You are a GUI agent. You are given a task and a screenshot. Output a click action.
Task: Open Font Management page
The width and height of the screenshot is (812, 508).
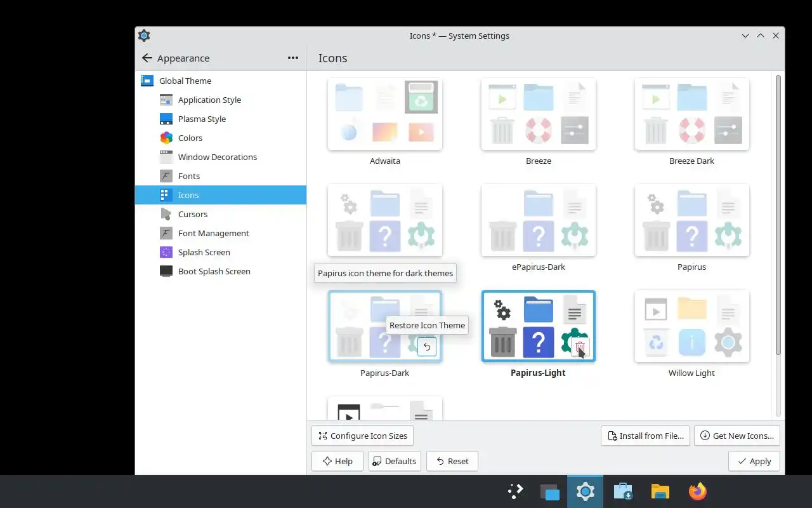(x=221, y=233)
